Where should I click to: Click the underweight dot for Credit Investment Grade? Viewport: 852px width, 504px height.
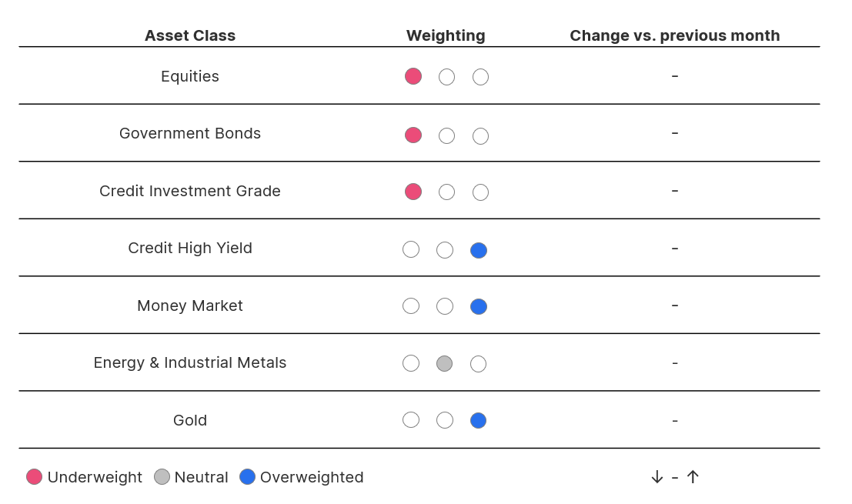click(x=413, y=192)
